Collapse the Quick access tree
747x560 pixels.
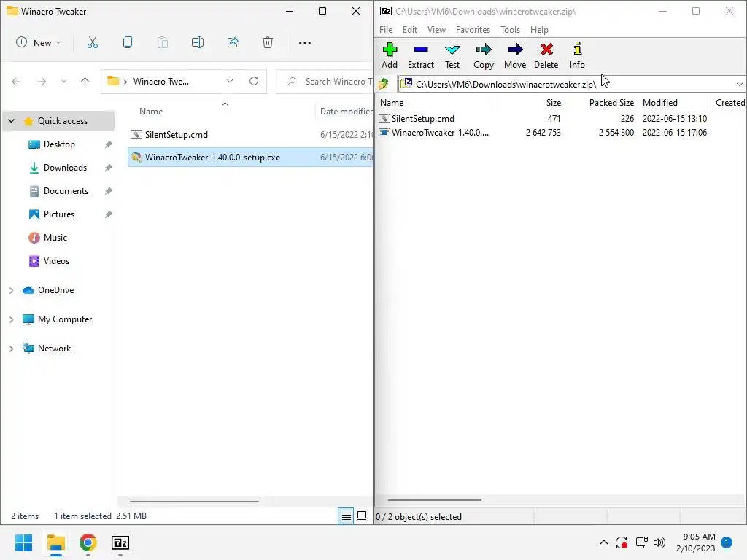pyautogui.click(x=12, y=121)
